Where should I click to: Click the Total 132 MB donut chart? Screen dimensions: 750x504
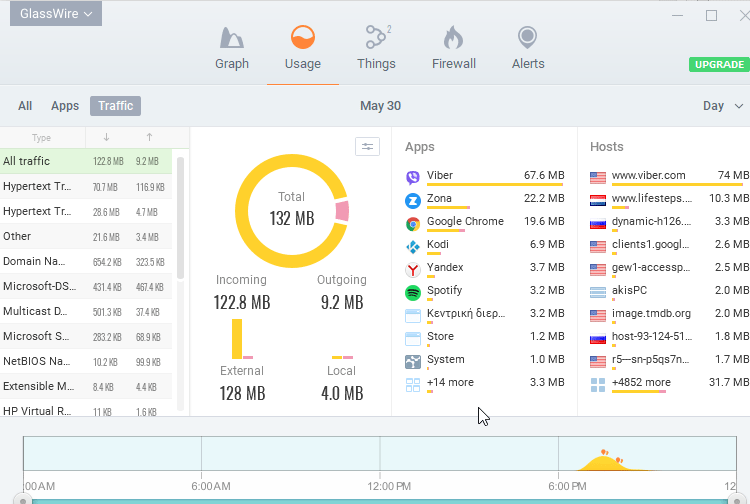(292, 211)
